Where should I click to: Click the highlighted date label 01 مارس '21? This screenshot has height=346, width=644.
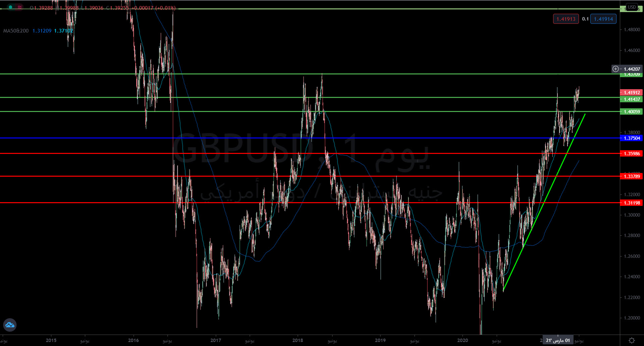coord(558,340)
